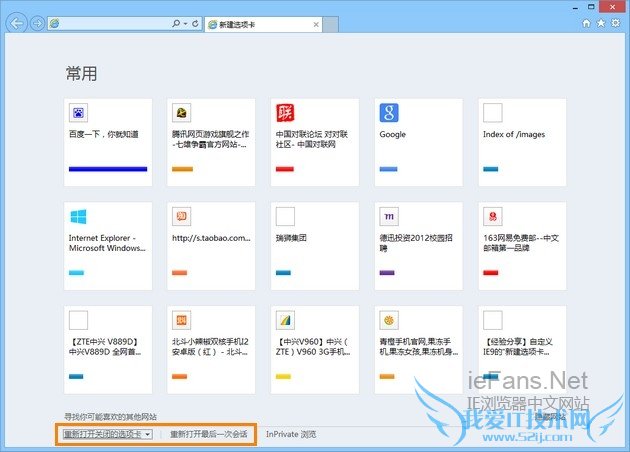Image resolution: width=630 pixels, height=452 pixels.
Task: Click blank favicon on ZTE中兴 V889D tile
Action: click(x=78, y=320)
